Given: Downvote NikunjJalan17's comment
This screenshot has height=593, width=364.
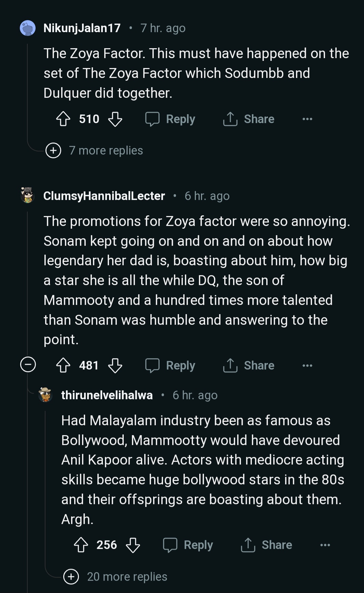Looking at the screenshot, I should (x=115, y=119).
